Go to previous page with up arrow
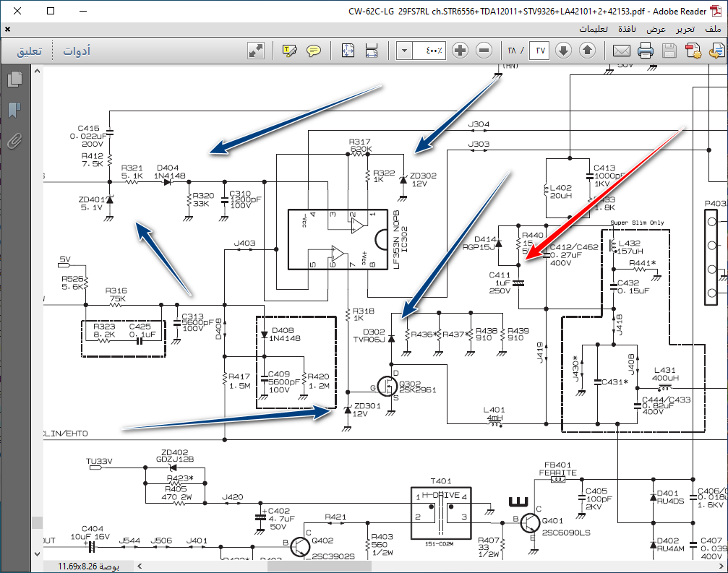 click(587, 50)
